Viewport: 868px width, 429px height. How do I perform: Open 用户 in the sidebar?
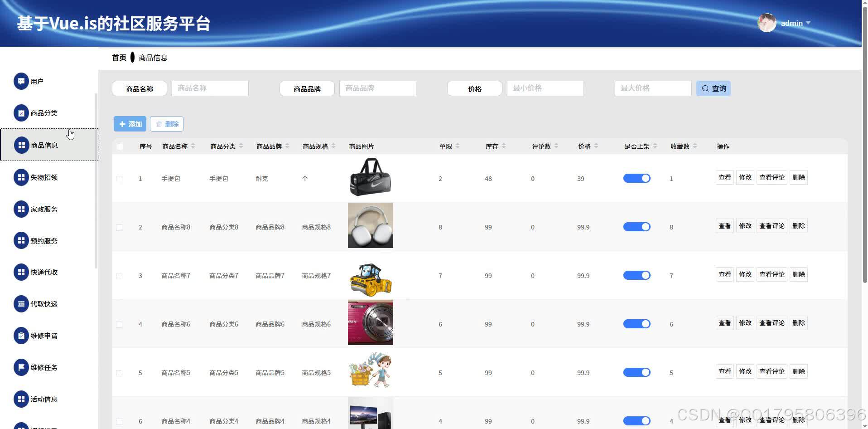(x=49, y=81)
